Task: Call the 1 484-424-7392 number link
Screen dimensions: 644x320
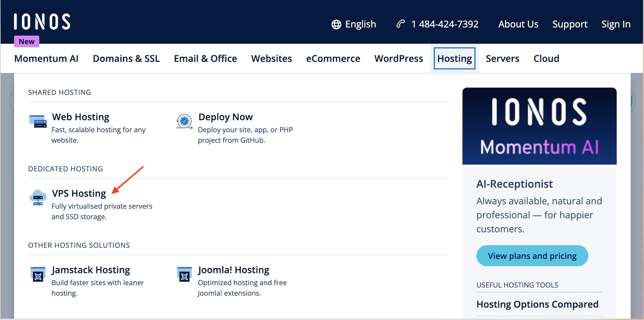Action: [x=437, y=24]
